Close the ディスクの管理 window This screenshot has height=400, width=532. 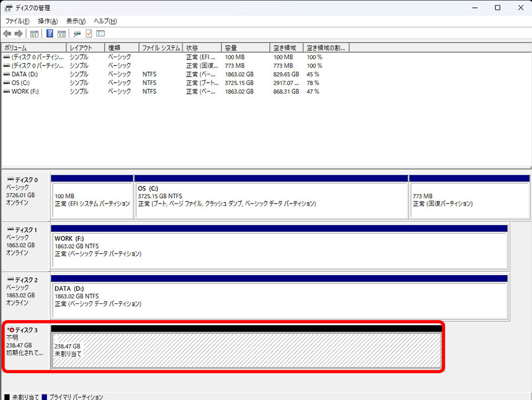pos(521,7)
